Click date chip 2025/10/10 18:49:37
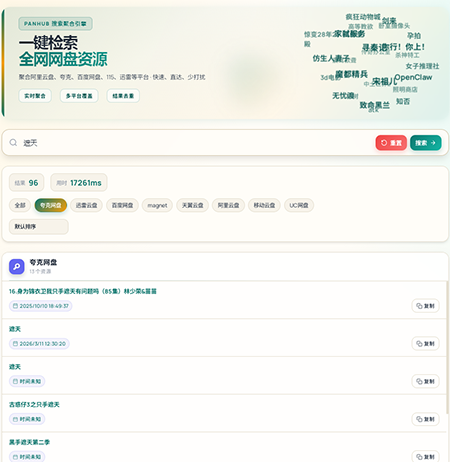The image size is (450, 462). pyautogui.click(x=41, y=306)
